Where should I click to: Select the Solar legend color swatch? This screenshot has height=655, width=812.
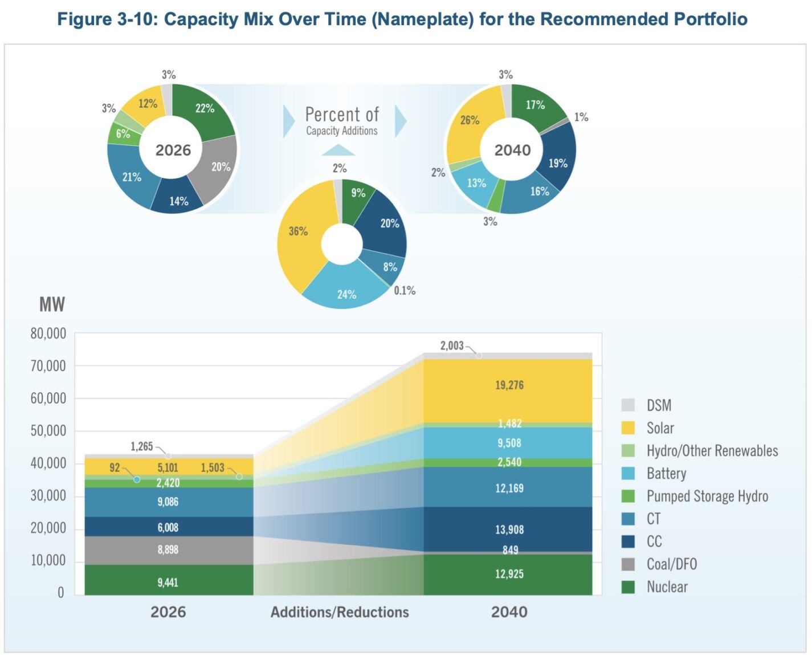629,428
